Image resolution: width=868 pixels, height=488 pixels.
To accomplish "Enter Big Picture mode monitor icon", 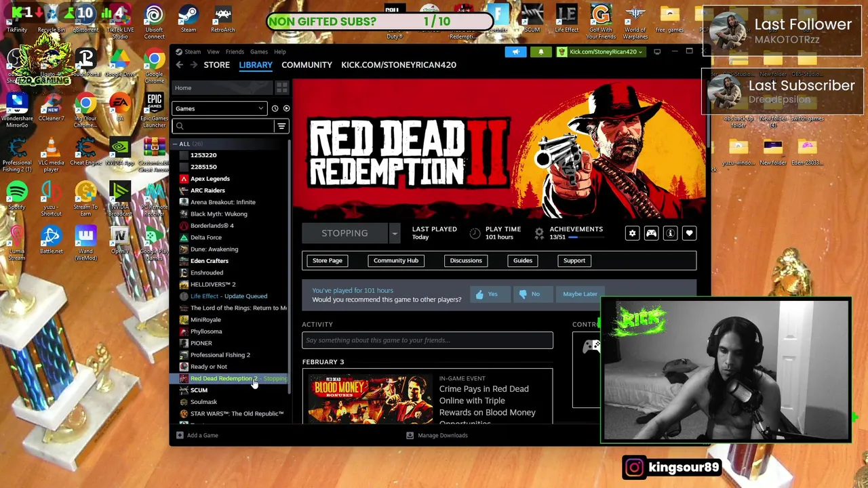I will coord(657,52).
